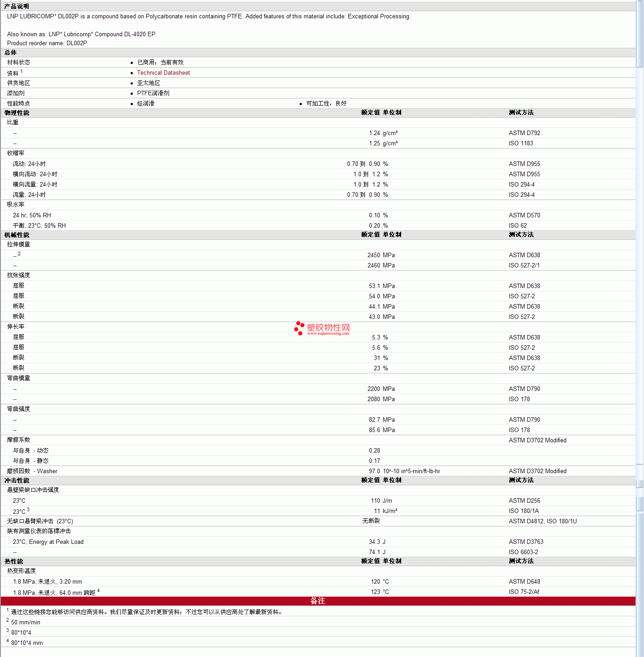644x657 pixels.
Task: Click the ISO 62 test method
Action: click(517, 225)
